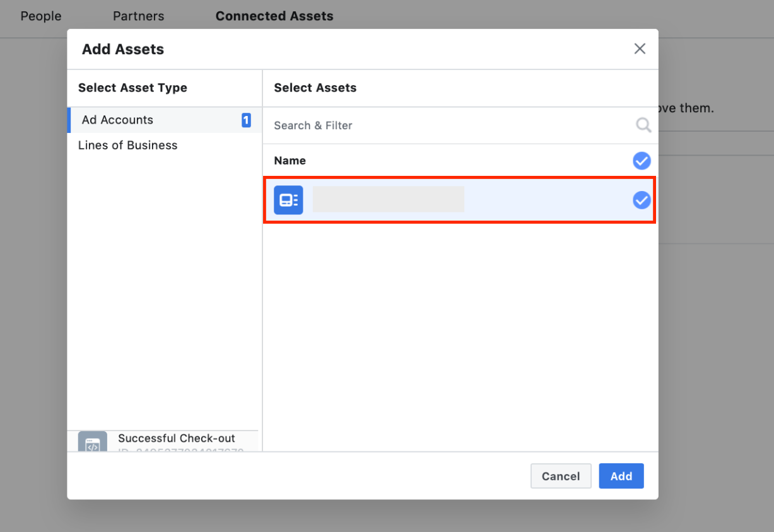
Task: Click the Select Assets heading
Action: [315, 88]
